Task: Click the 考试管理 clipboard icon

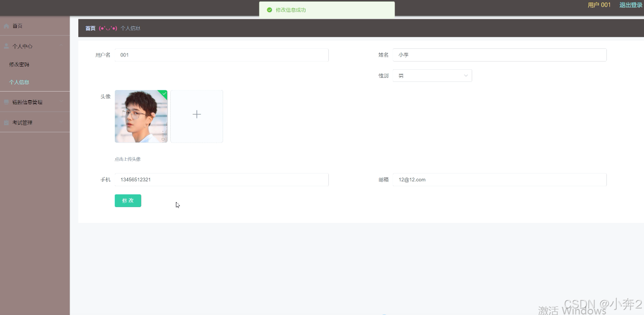Action: tap(6, 122)
